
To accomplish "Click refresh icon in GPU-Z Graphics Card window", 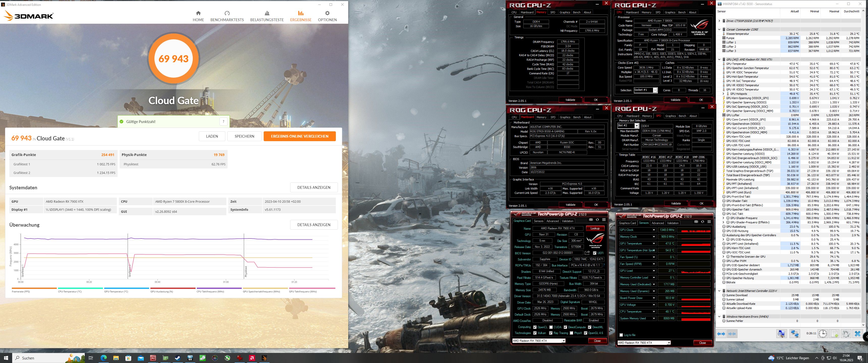I will (x=597, y=220).
